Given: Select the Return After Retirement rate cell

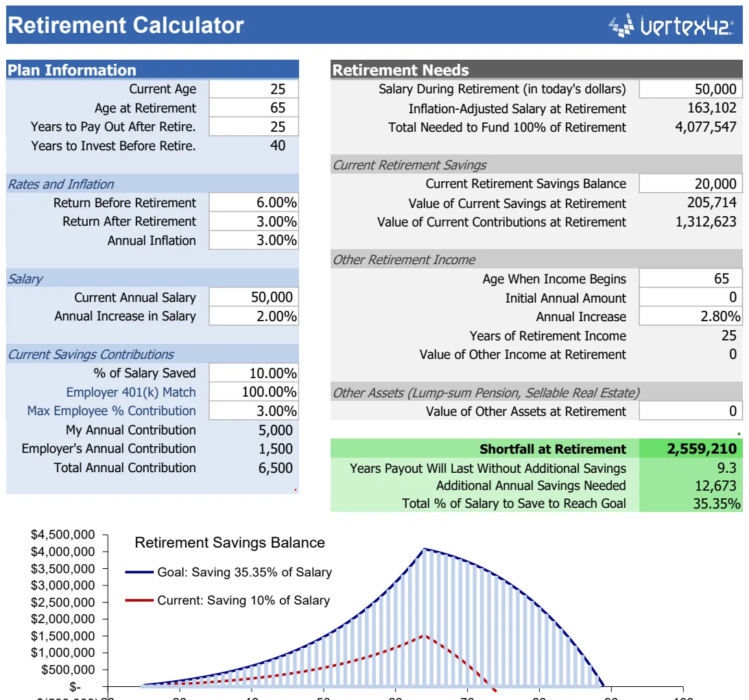Looking at the screenshot, I should pos(254,221).
